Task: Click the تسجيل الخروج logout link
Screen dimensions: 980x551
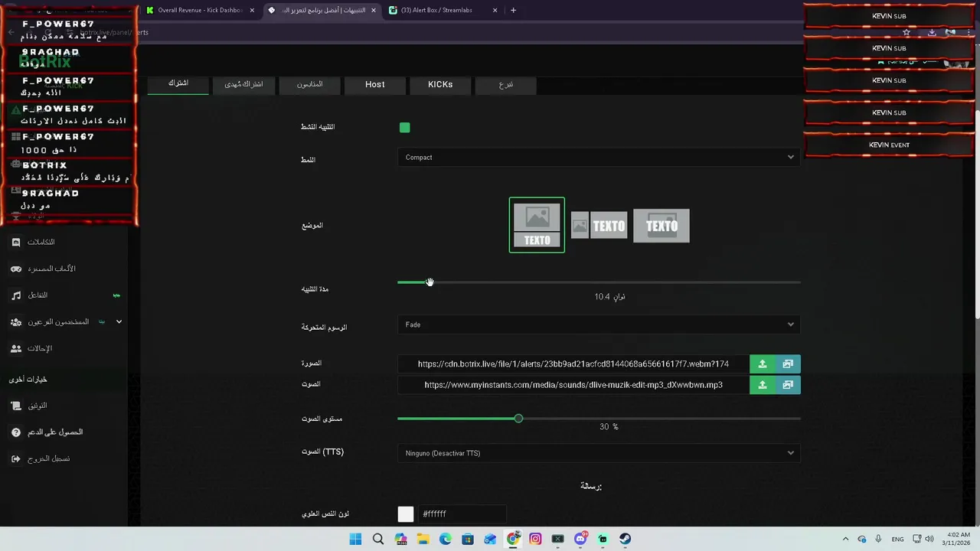Action: [48, 458]
